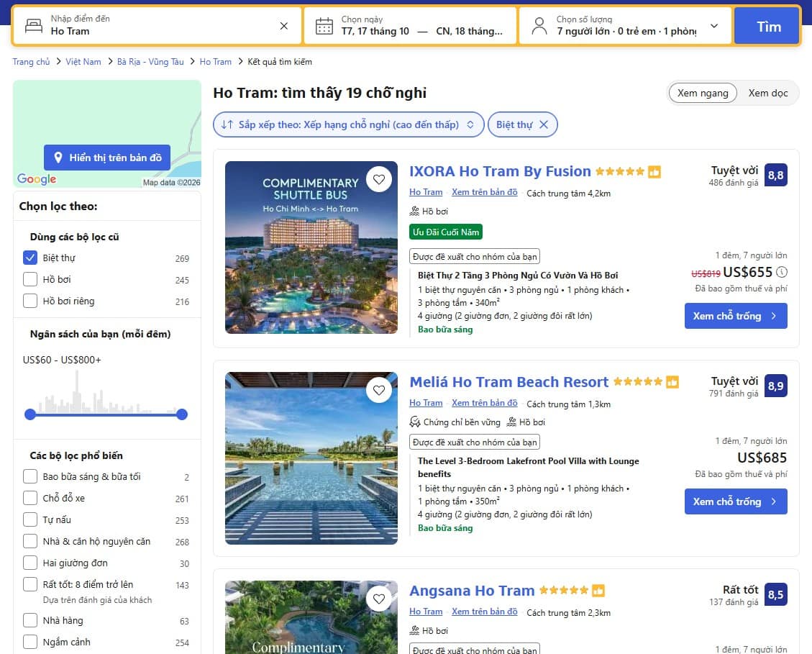This screenshot has width=812, height=654.
Task: Check Bao bữa sáng & bữa tối filter
Action: (30, 476)
